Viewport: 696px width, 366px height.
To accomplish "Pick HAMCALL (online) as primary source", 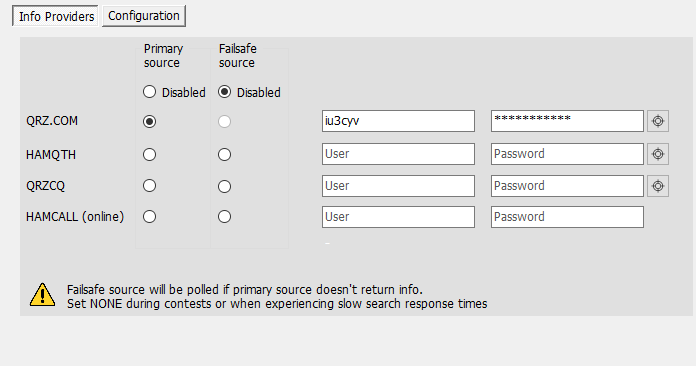I will click(150, 216).
